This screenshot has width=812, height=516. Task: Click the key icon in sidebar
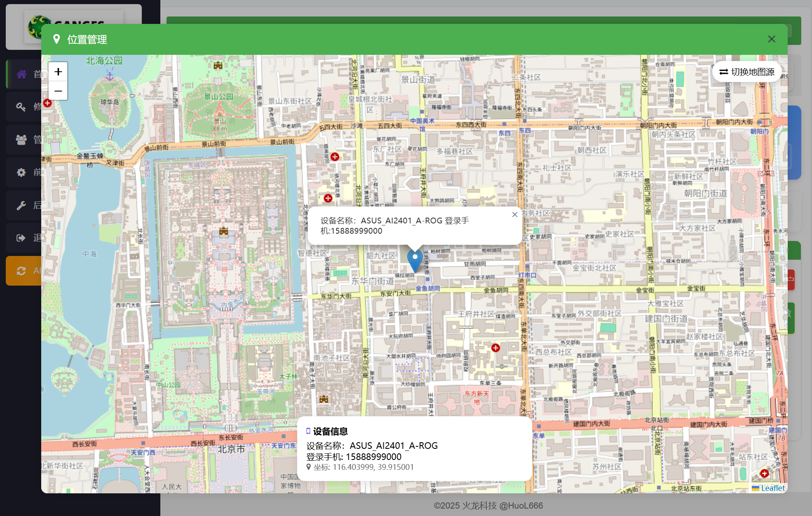21,107
